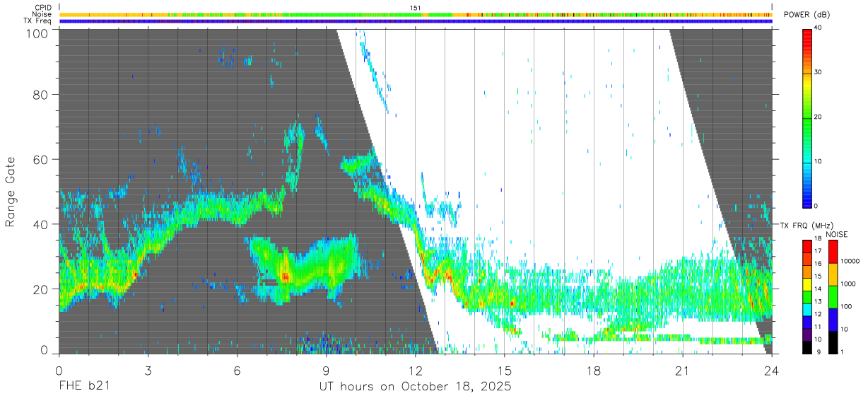Click the 60 tick on Range Gate axis
This screenshot has width=868, height=401.
(x=40, y=160)
